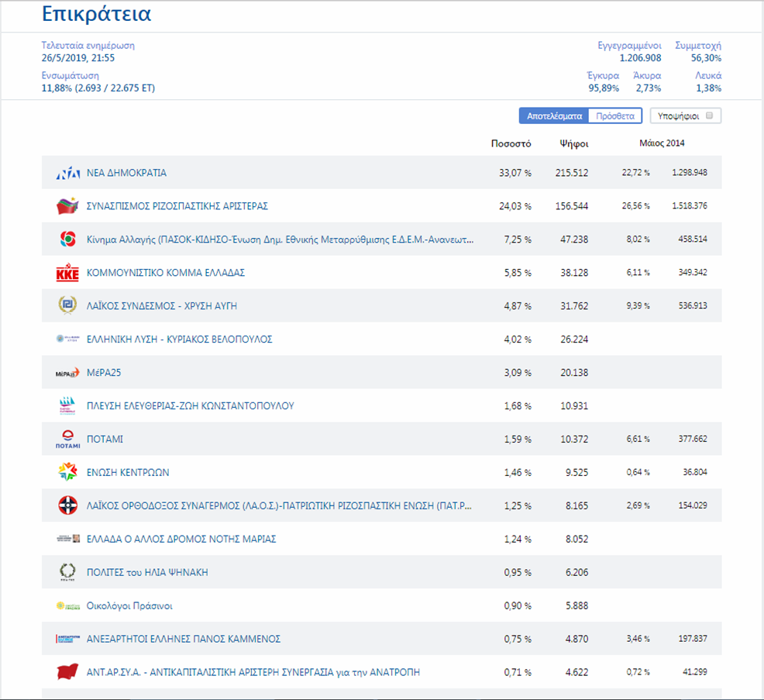Open ΣΥΝΑΣΠΙΣΜΟΣ ΡΙΖΟΣΠΑΣΤΙΚΗΣ ΑΡΙΣΤΕΡΑΣ link

tap(177, 206)
